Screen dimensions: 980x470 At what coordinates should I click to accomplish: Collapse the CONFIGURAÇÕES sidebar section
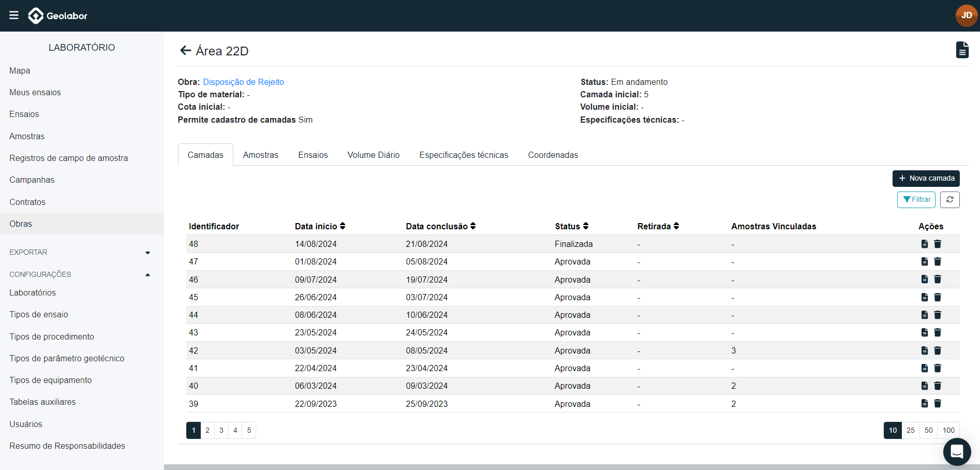pyautogui.click(x=147, y=275)
